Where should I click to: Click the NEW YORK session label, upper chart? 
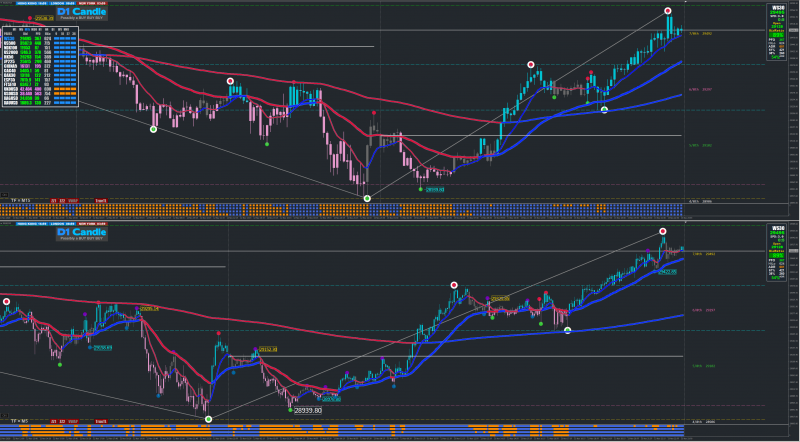pyautogui.click(x=92, y=3)
